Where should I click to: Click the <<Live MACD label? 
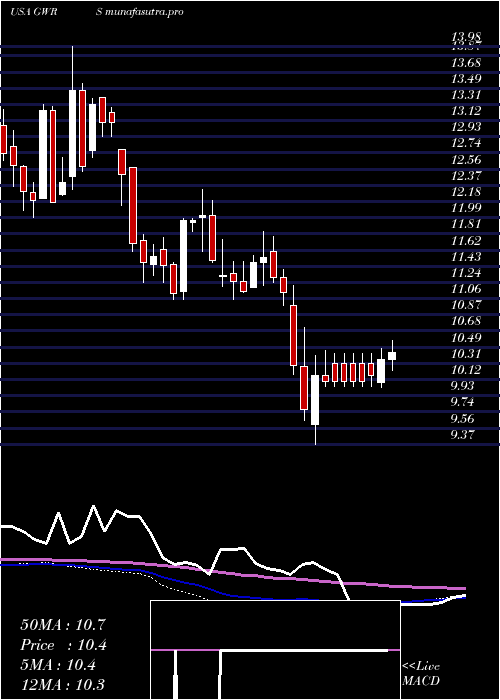pos(421,673)
